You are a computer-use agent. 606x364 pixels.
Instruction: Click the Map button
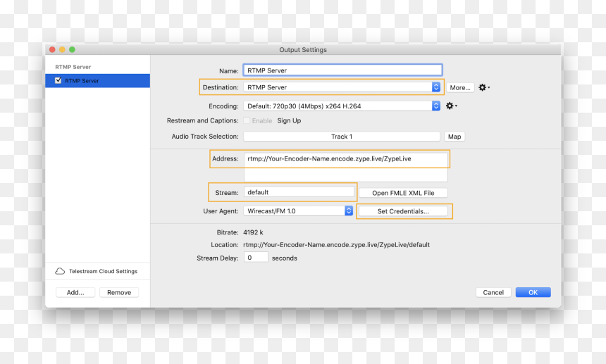coord(455,137)
